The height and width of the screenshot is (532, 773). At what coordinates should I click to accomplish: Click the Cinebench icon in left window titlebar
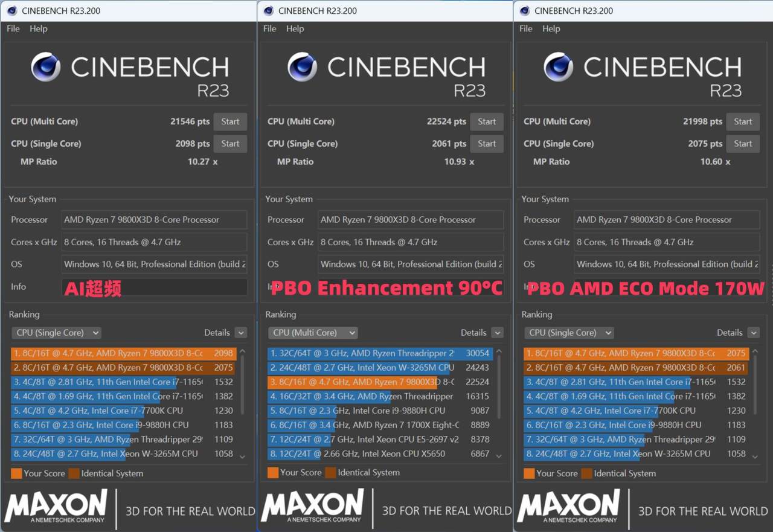12,10
